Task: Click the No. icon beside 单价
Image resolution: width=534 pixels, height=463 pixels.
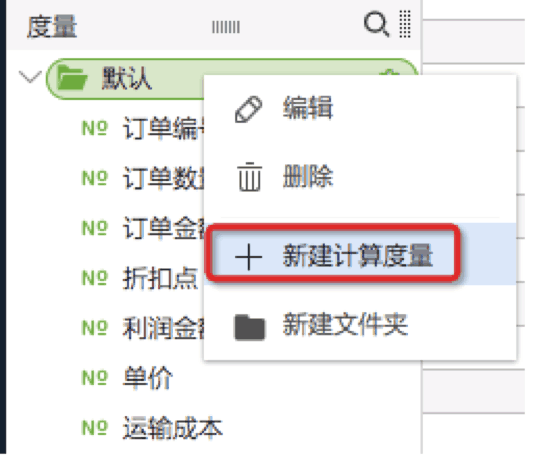Action: pos(95,378)
